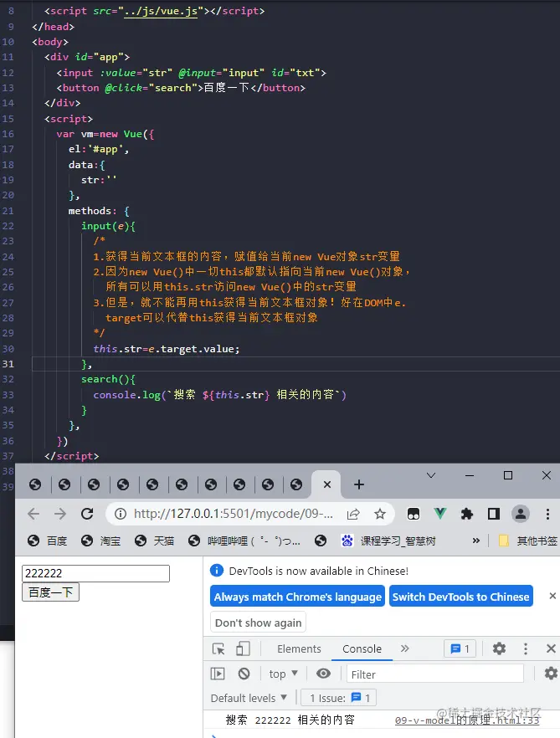
Task: Switch to Console tab
Action: [x=362, y=648]
